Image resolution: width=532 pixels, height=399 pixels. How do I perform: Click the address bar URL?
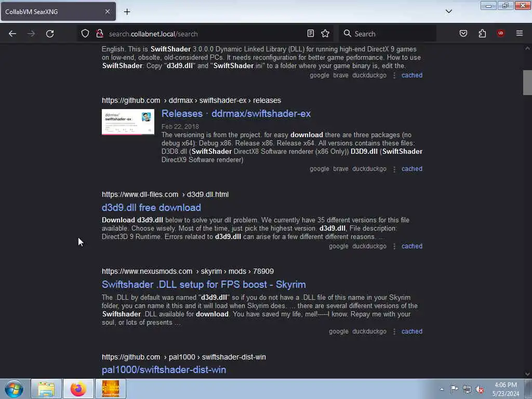tap(153, 34)
